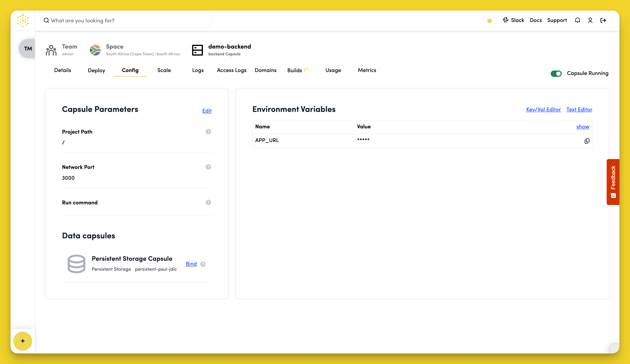Toggle the Capsule Running switch off
The width and height of the screenshot is (630, 364).
click(556, 73)
